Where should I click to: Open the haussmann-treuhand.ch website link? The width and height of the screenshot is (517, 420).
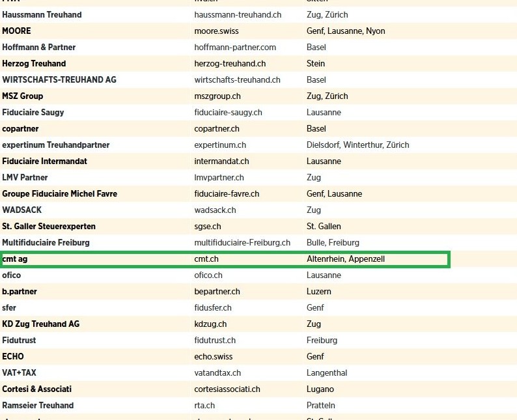pos(238,15)
